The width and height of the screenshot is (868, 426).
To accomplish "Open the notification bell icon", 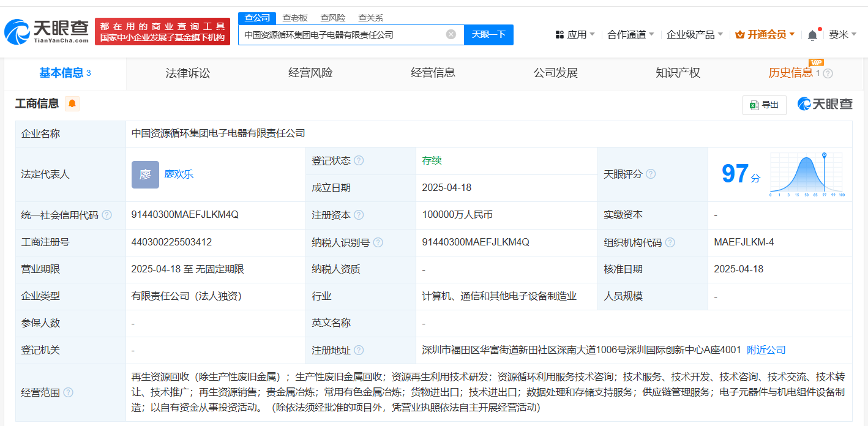I will pyautogui.click(x=812, y=35).
